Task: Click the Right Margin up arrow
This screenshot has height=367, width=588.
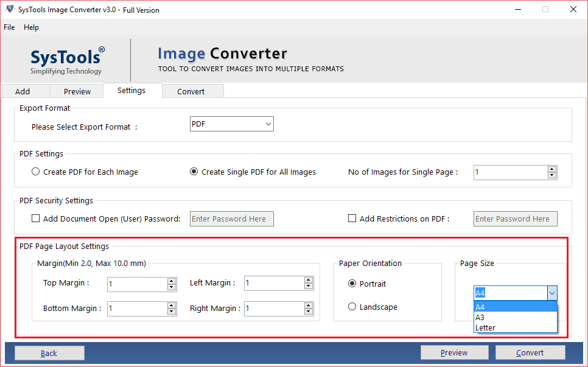Action: [x=309, y=306]
